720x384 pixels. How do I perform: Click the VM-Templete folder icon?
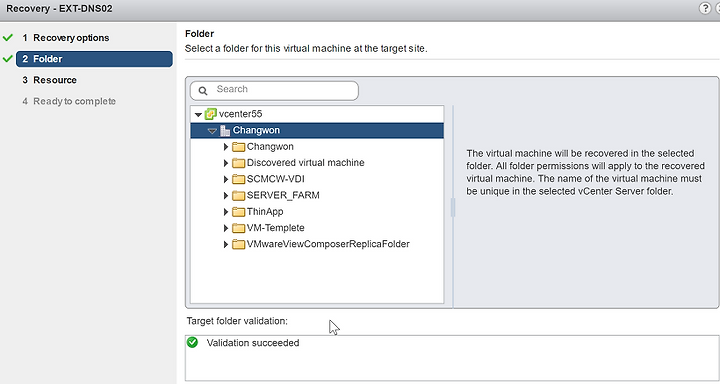pos(238,228)
